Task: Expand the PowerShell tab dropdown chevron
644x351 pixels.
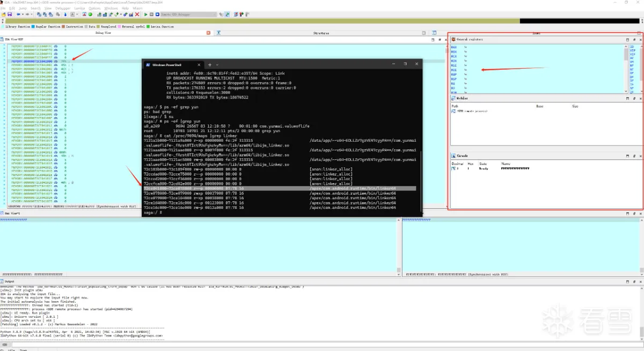Action: (x=218, y=65)
